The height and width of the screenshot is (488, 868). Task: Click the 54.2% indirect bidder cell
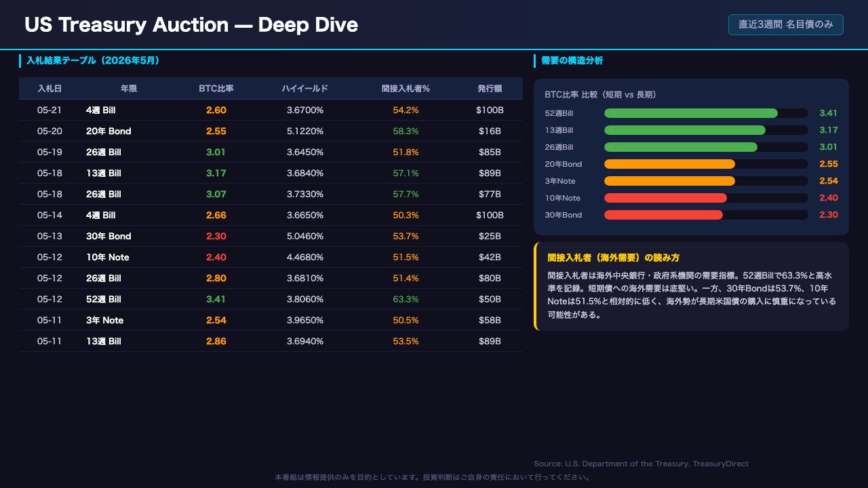click(x=406, y=110)
